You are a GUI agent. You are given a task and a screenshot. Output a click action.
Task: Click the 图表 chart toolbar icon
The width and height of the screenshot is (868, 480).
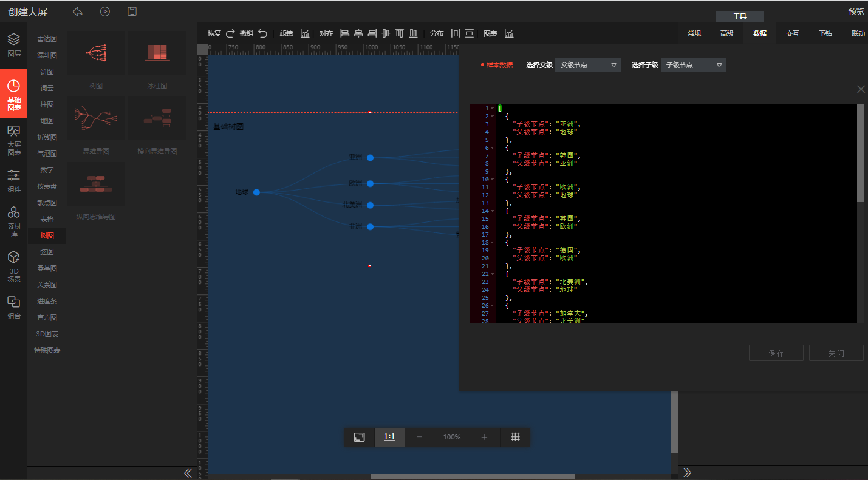coord(509,33)
